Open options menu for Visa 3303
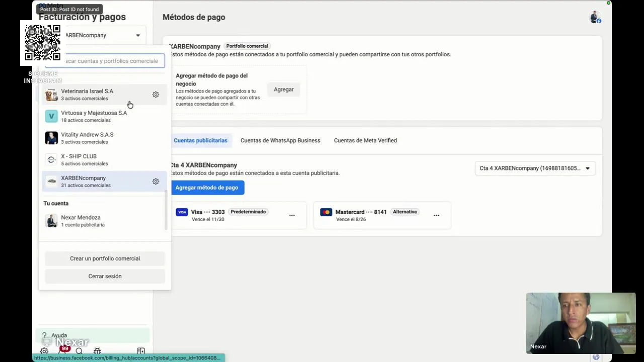Image resolution: width=644 pixels, height=362 pixels. [x=292, y=215]
